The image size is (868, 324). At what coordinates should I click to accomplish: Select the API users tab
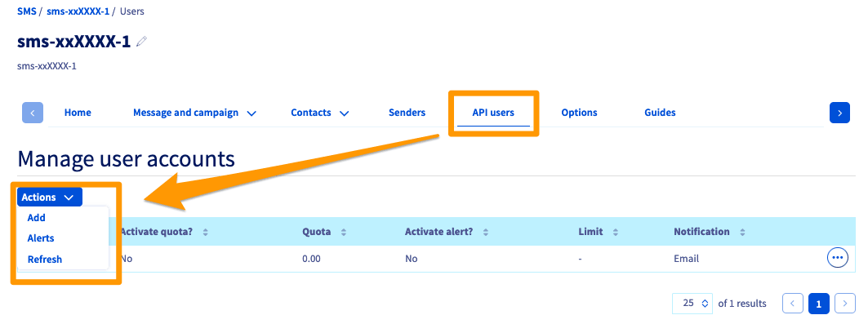point(493,113)
